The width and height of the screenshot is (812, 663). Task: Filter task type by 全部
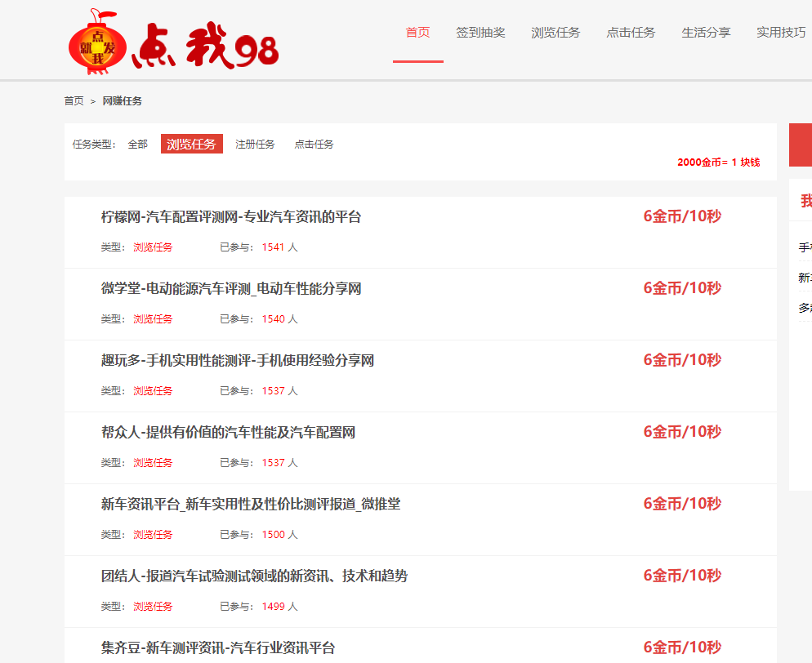pyautogui.click(x=138, y=145)
